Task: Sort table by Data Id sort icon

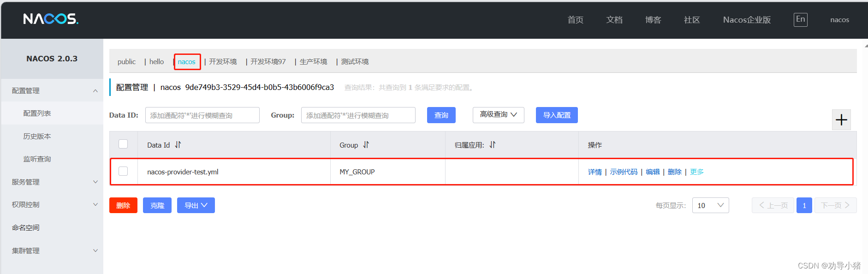Action: (178, 145)
